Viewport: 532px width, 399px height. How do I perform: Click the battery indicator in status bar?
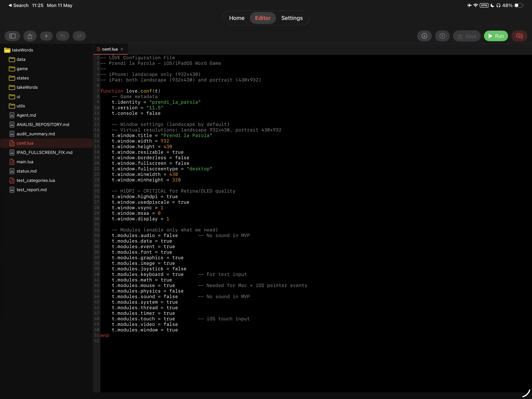pyautogui.click(x=519, y=5)
